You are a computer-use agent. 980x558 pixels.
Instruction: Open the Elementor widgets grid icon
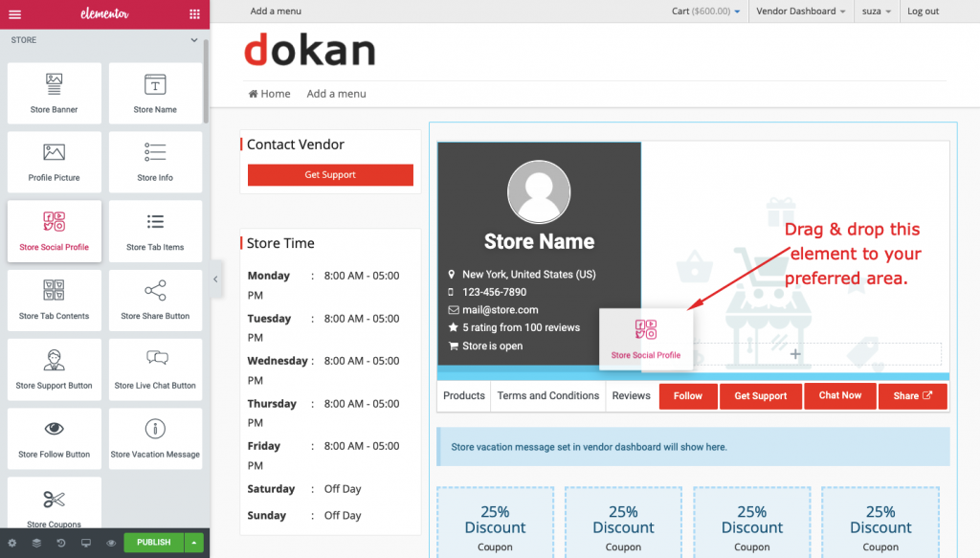[x=194, y=14]
